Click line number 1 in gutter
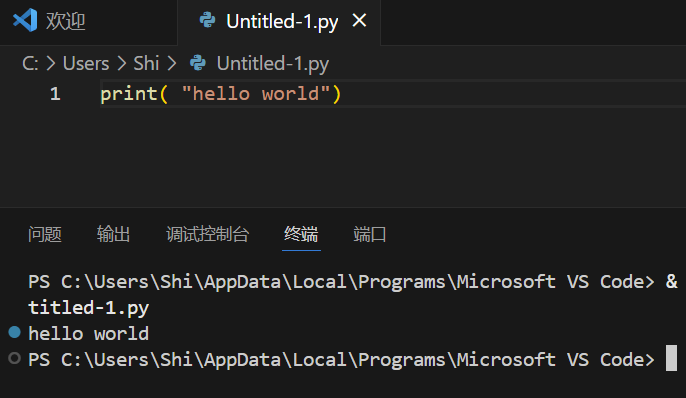Screen dimensions: 686x398 (x=55, y=94)
